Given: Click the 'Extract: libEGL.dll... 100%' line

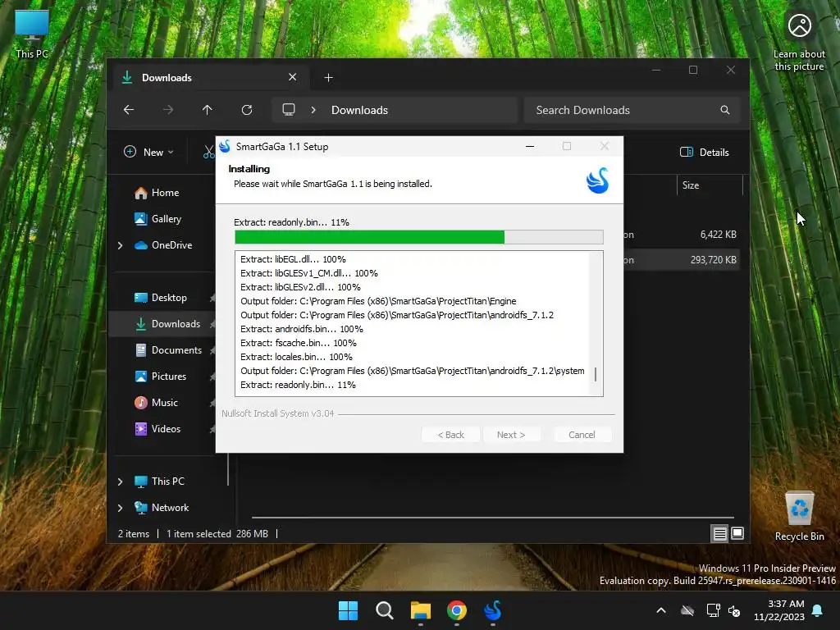Looking at the screenshot, I should [x=293, y=259].
